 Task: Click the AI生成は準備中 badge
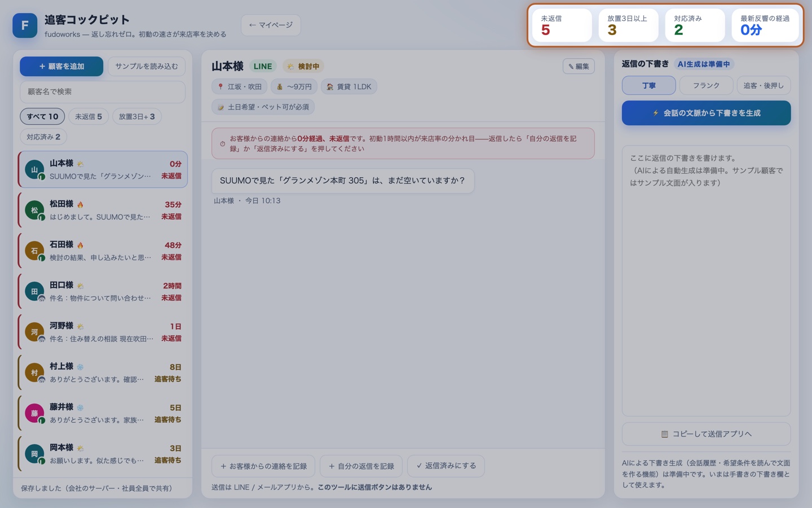[x=704, y=64]
